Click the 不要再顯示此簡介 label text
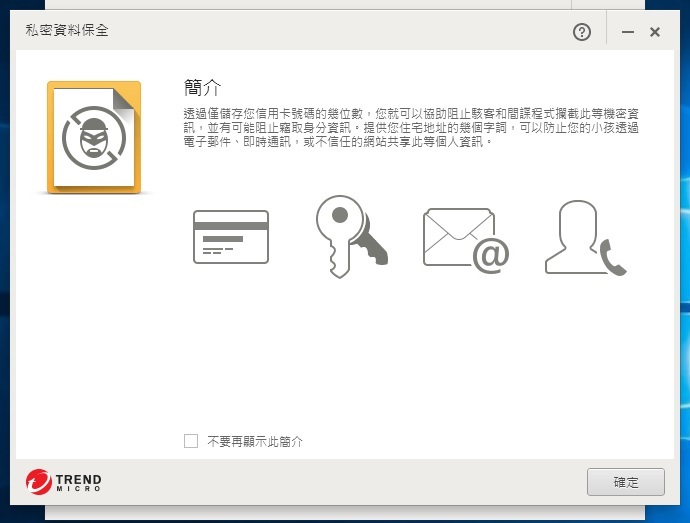The height and width of the screenshot is (523, 690). (255, 441)
